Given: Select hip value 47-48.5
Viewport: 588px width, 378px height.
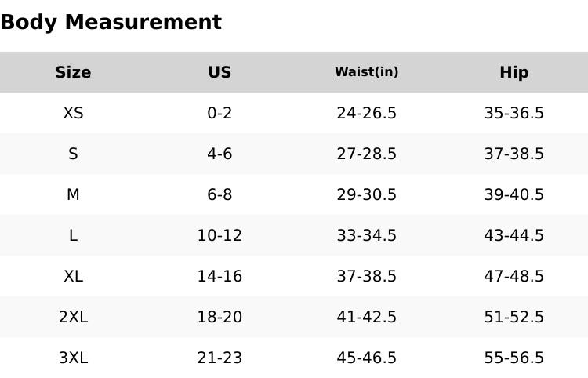Looking at the screenshot, I should point(514,276).
